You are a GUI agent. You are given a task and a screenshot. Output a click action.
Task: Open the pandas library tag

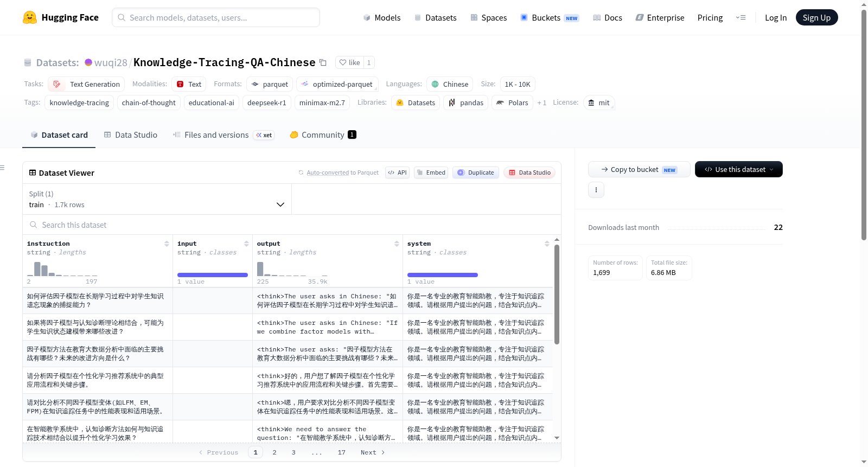[466, 103]
